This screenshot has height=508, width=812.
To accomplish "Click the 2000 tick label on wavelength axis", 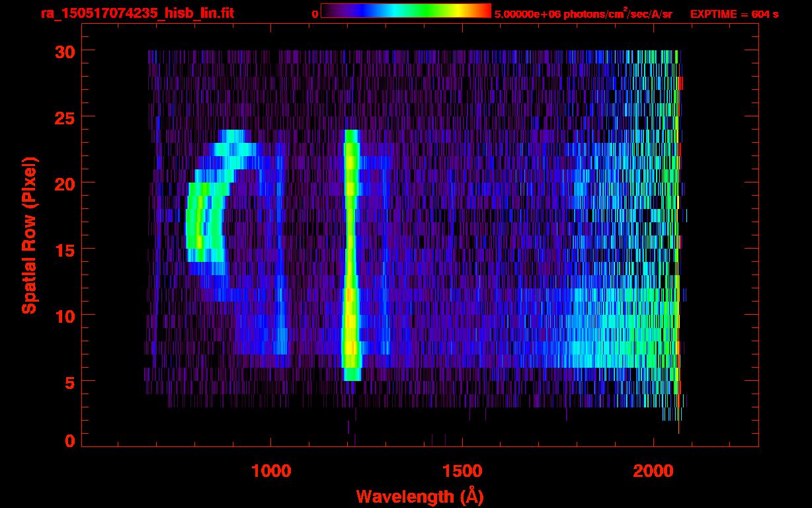I will 653,471.
